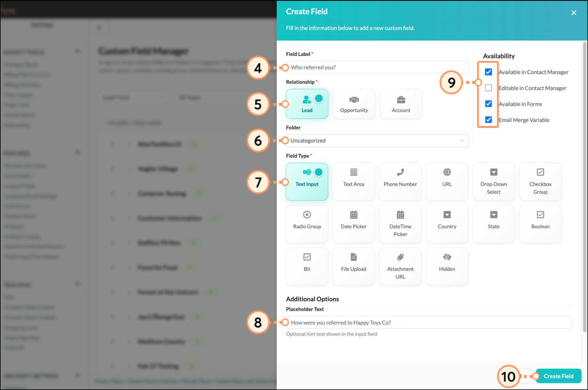Screen dimensions: 588x390
Task: Click the Placeholder Text input field
Action: [x=429, y=323]
